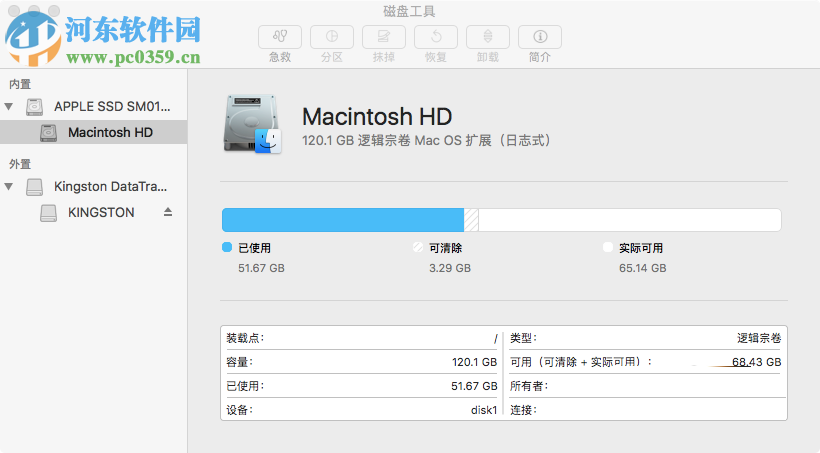Viewport: 820px width, 453px height.
Task: Click the 120.1 GB 逻辑宗卷 subtitle
Action: [426, 141]
